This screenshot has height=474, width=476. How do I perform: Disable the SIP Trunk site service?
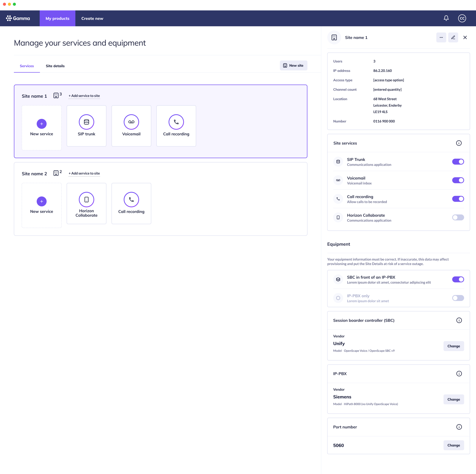(458, 162)
